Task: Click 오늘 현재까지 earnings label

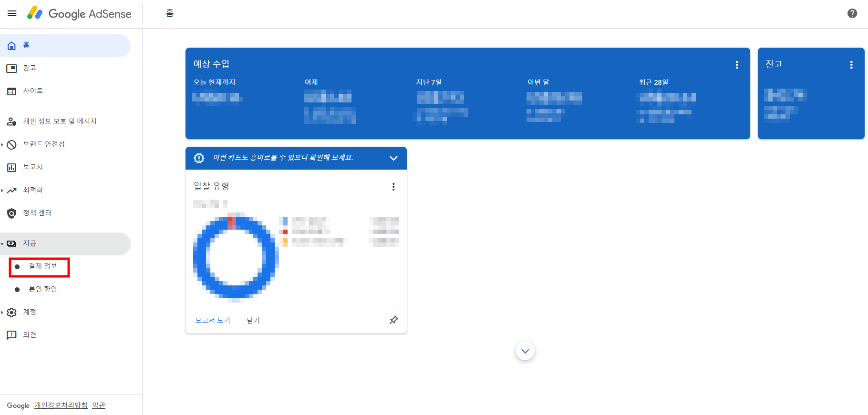Action: [x=214, y=82]
